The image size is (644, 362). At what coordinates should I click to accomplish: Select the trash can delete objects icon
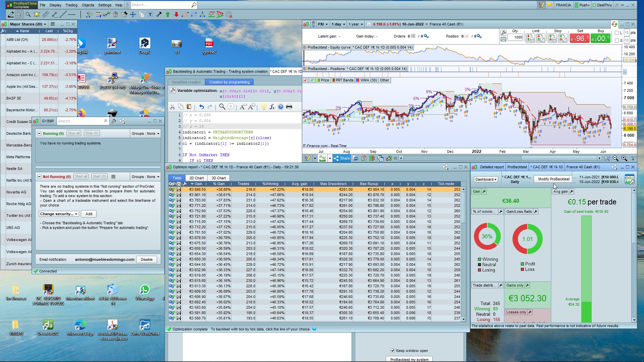coord(115,14)
